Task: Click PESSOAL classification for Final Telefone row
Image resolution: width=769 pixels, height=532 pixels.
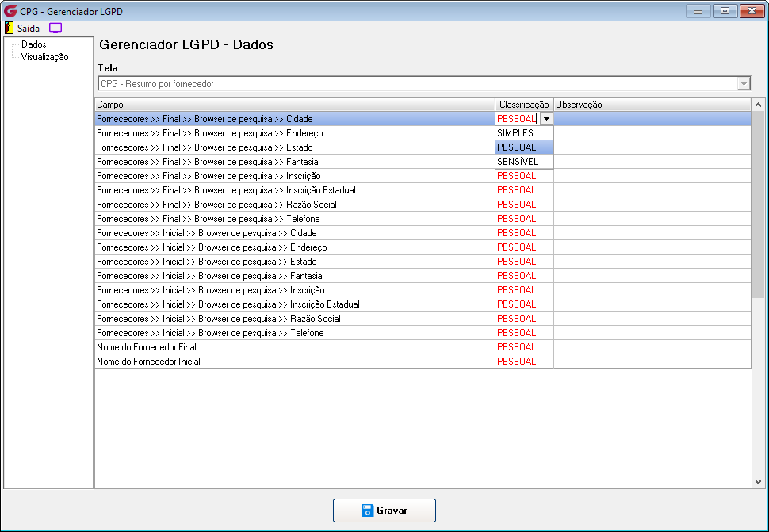Action: [524, 218]
